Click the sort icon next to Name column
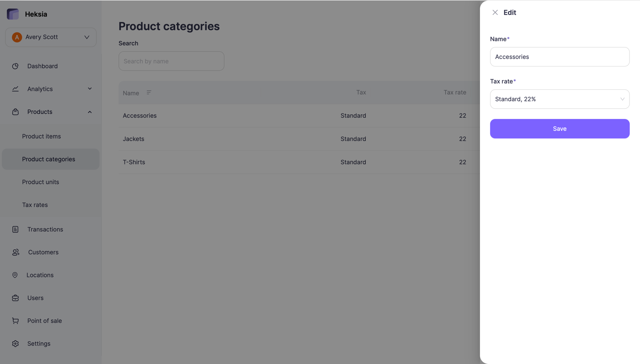 point(149,92)
